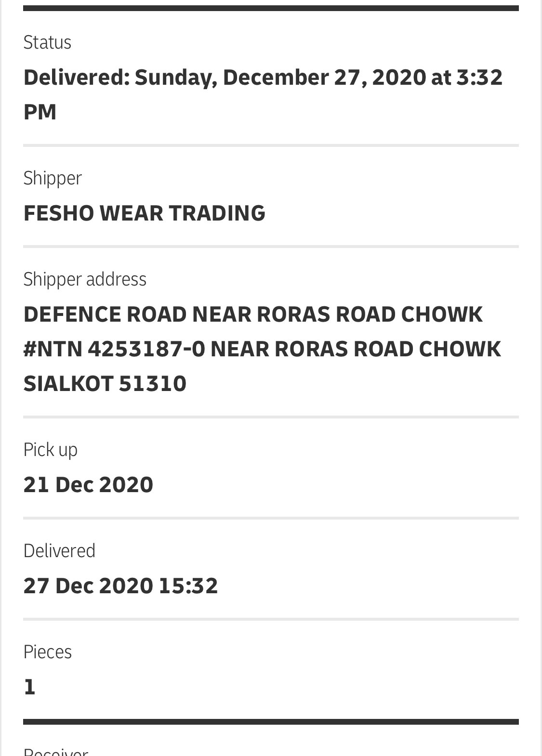Select the Pick up label
The image size is (542, 756).
51,450
